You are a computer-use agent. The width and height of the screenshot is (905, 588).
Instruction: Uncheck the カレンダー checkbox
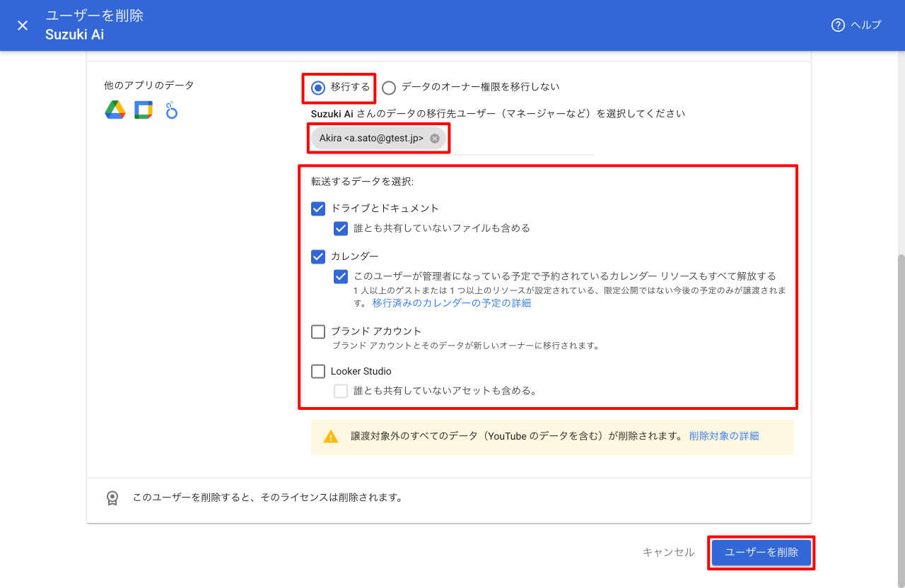[318, 257]
